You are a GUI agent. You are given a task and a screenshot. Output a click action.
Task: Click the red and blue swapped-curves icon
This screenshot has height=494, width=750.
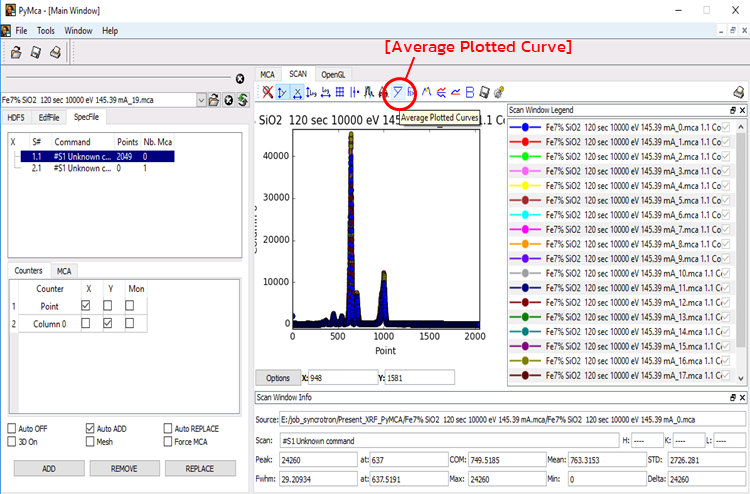pos(441,92)
